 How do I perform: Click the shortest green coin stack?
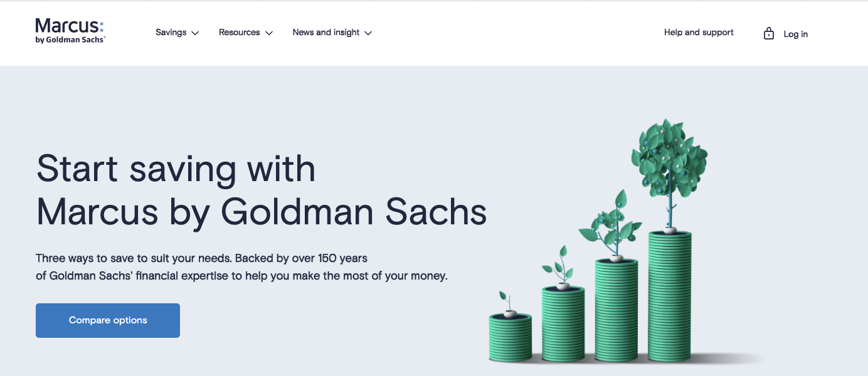tap(511, 338)
